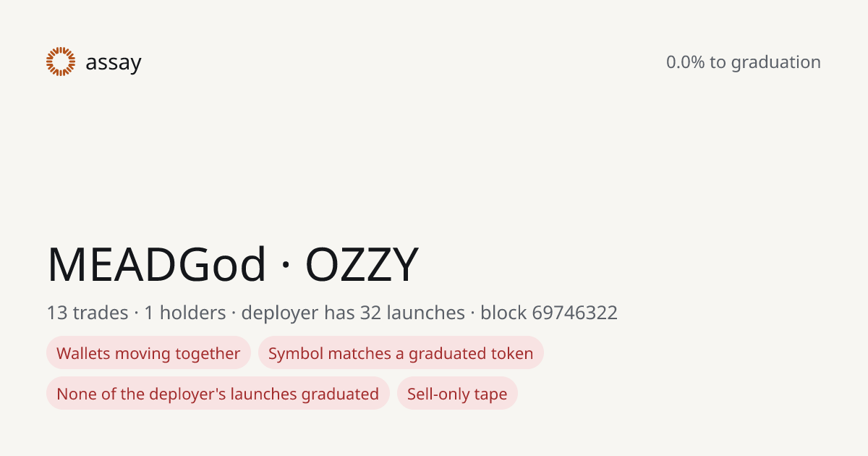Select the 'Sell-only tape' warning tag
Image resolution: width=868 pixels, height=456 pixels.
457,394
